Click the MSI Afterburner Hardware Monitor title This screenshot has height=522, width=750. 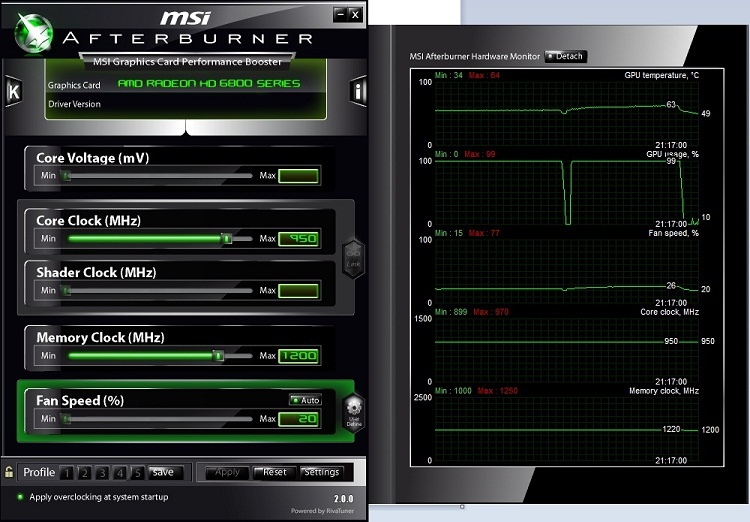tap(474, 56)
